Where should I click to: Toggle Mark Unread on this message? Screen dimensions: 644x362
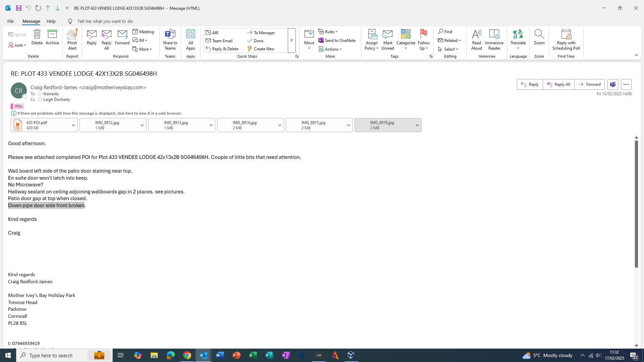click(x=387, y=35)
